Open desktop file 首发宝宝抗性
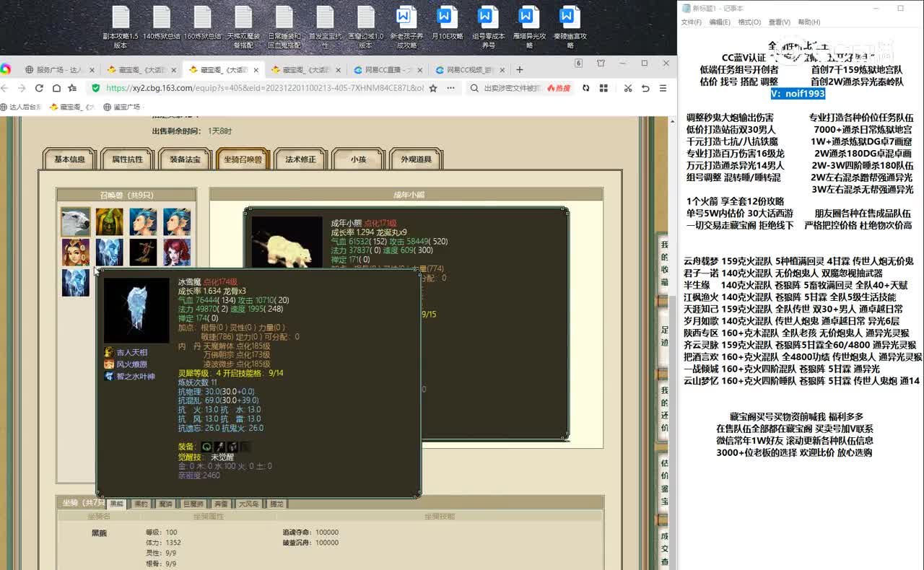924x570 pixels. tap(326, 27)
